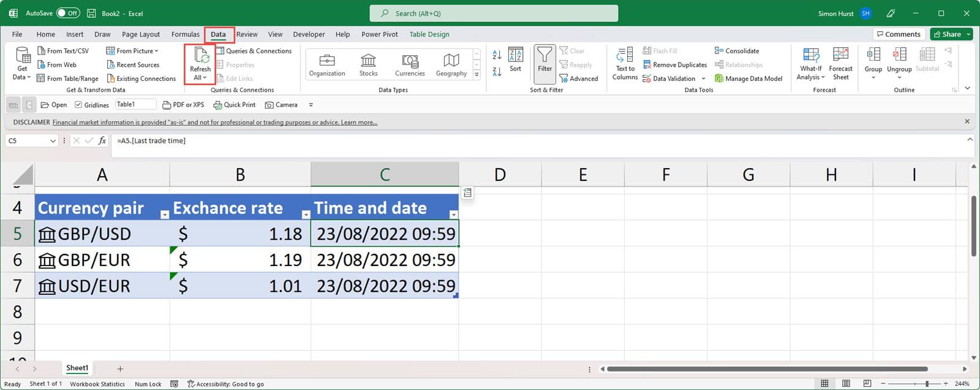Viewport: 980px width, 390px height.
Task: Click Remove Duplicates in Data Tools
Action: (674, 65)
